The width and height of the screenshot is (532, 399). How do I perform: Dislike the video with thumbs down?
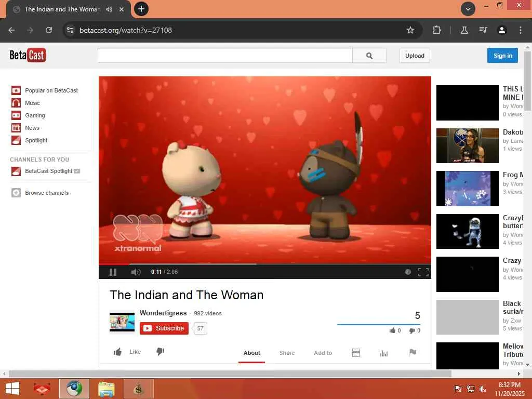161,352
